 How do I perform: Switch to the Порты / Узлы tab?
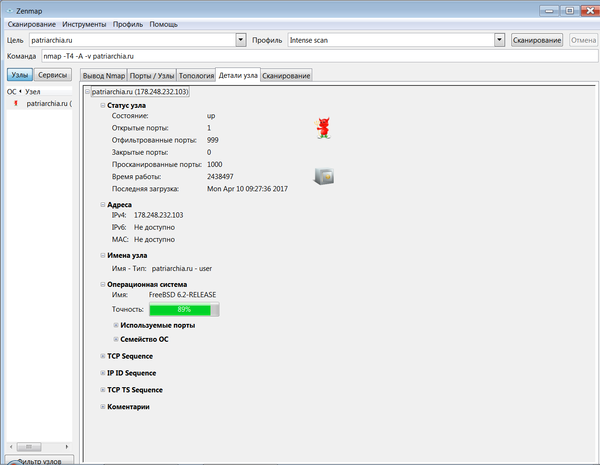click(x=152, y=76)
